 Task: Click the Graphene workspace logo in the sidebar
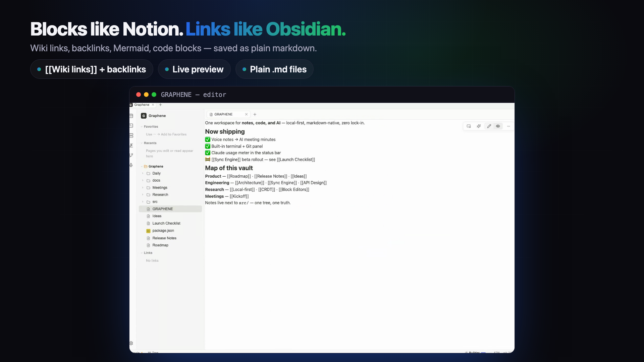pyautogui.click(x=144, y=116)
